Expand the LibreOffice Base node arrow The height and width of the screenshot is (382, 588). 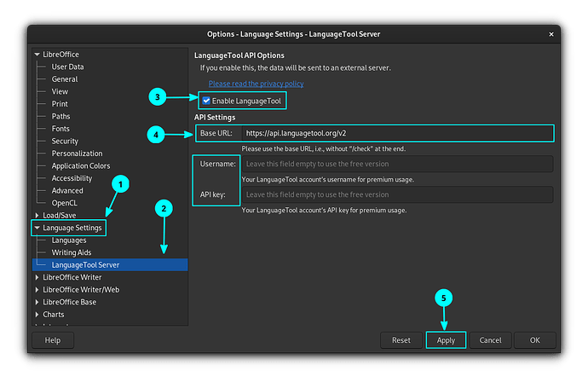37,302
